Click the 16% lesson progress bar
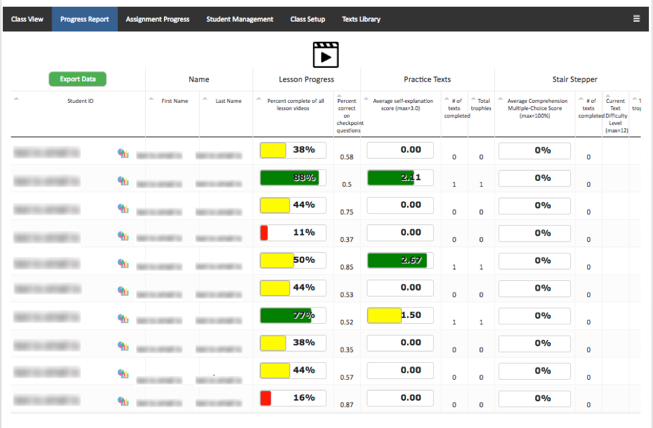 coord(293,398)
